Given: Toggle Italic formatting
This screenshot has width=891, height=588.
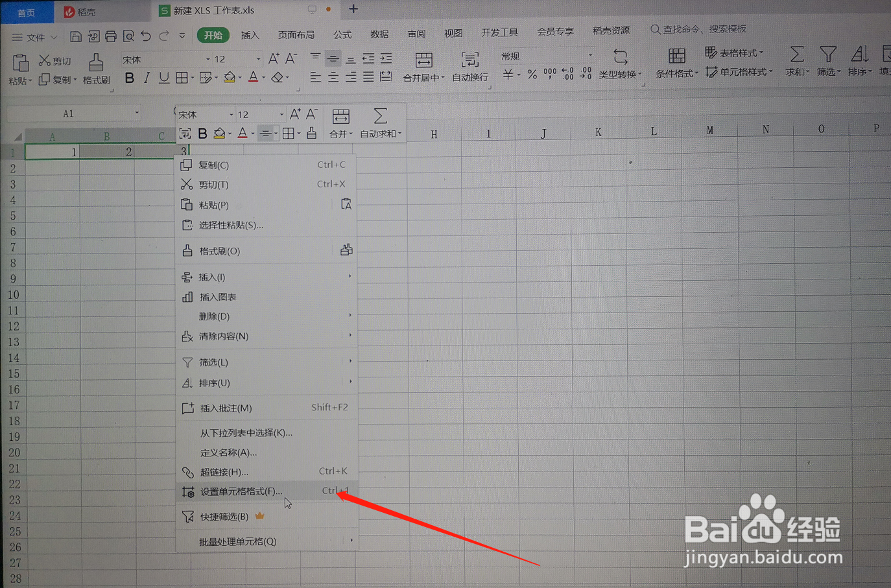Looking at the screenshot, I should click(146, 77).
